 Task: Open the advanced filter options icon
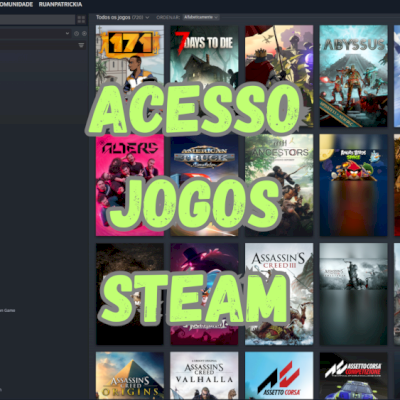[x=81, y=45]
